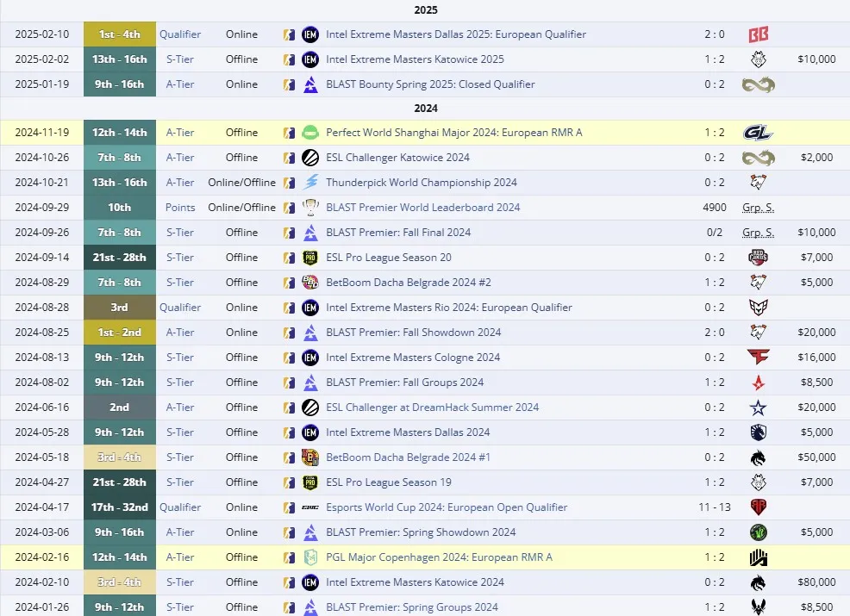Click the FaZe logo in IEM Cologne 2024 row
The image size is (850, 616).
point(759,357)
